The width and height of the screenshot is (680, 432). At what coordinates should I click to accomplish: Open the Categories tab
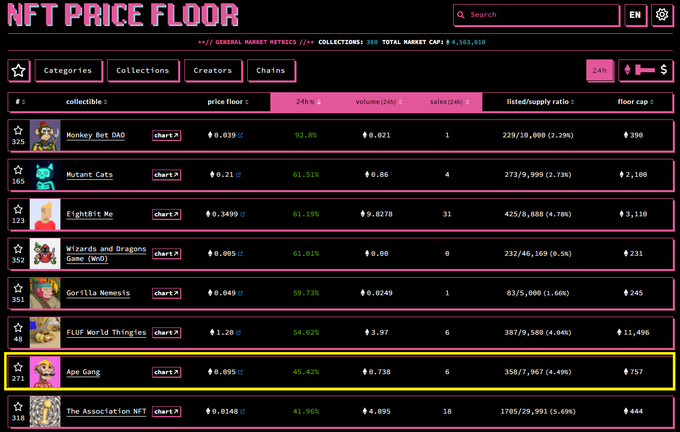[x=68, y=70]
